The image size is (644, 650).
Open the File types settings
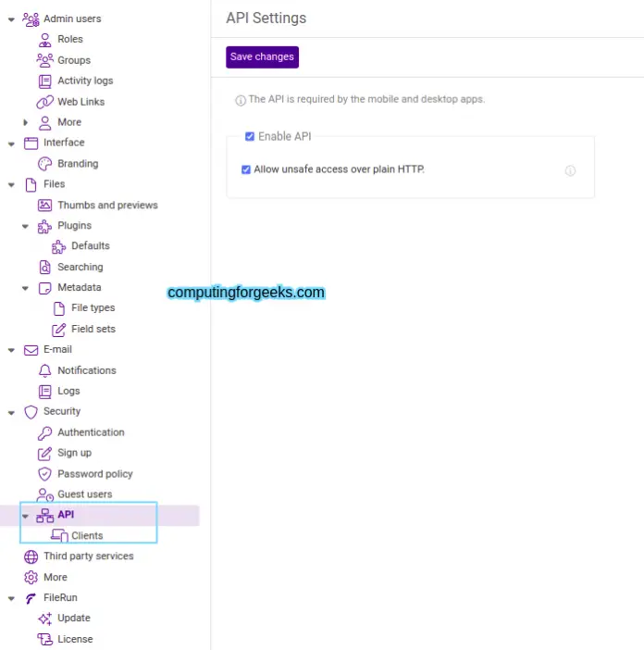[x=93, y=308]
